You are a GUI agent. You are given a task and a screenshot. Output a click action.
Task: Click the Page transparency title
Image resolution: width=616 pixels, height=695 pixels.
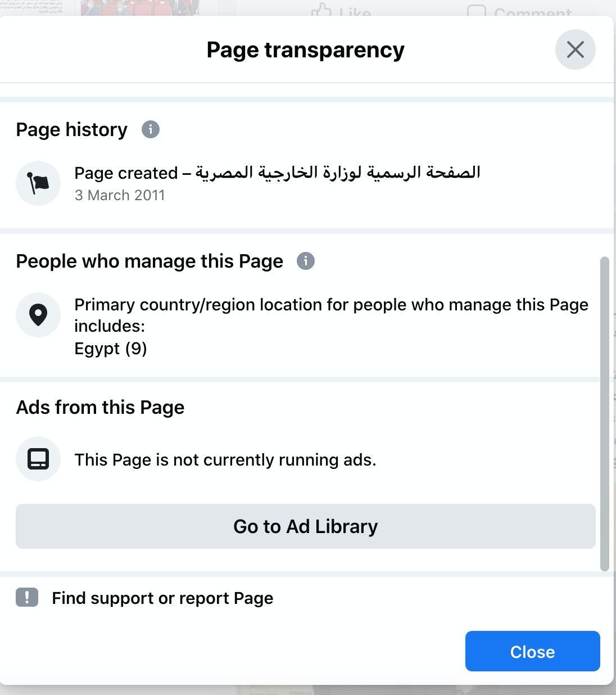coord(305,49)
